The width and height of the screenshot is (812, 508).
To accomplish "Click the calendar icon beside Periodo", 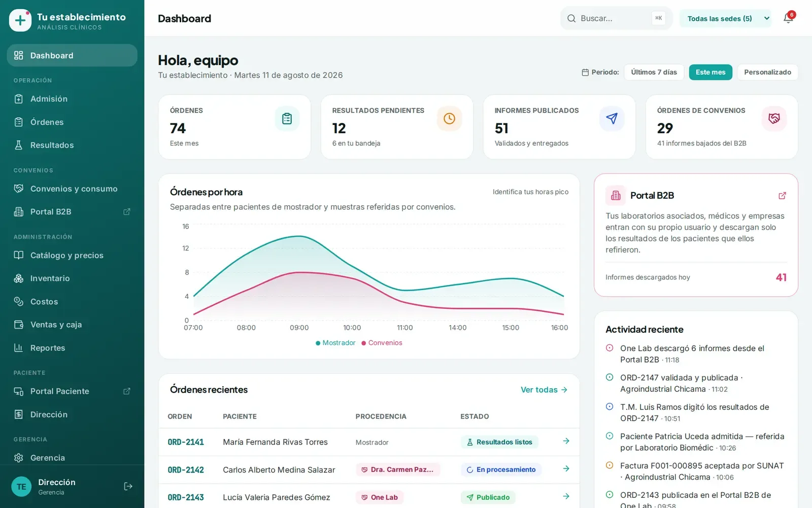I will (585, 72).
